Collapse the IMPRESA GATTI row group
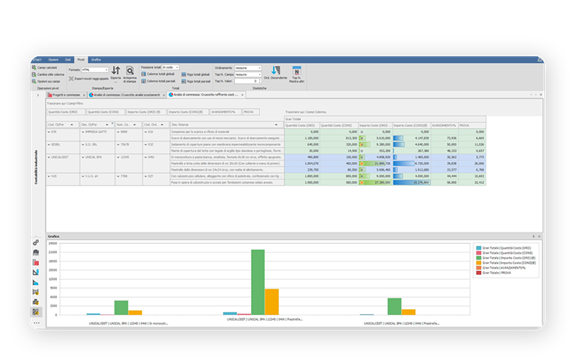The image size is (576, 362). pos(83,132)
